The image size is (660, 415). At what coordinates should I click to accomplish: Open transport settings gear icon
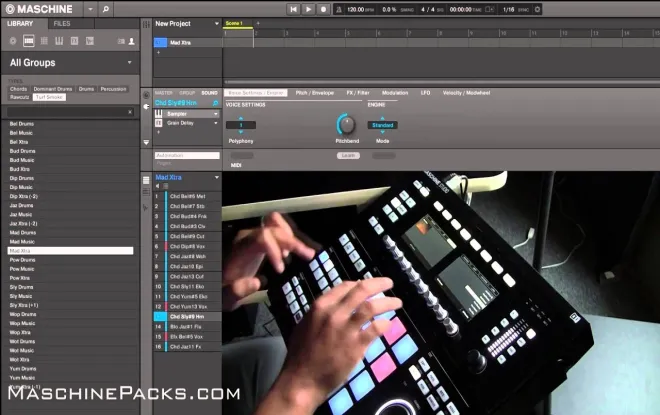point(537,9)
